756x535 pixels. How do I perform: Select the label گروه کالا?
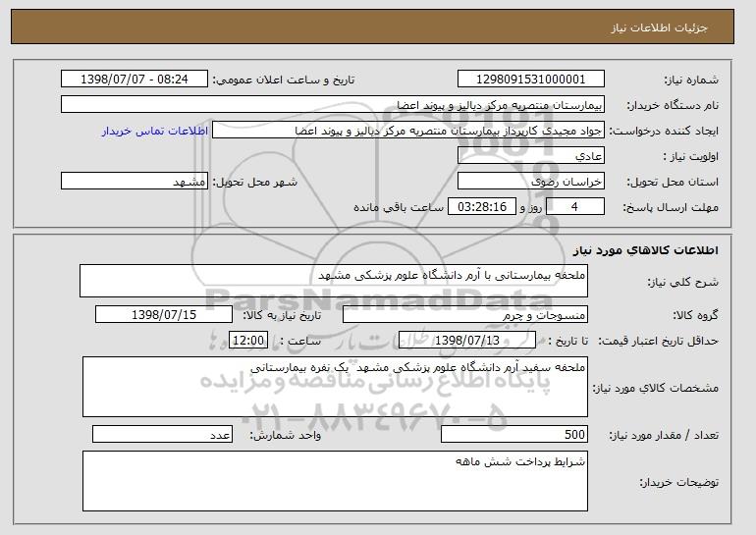tap(696, 315)
